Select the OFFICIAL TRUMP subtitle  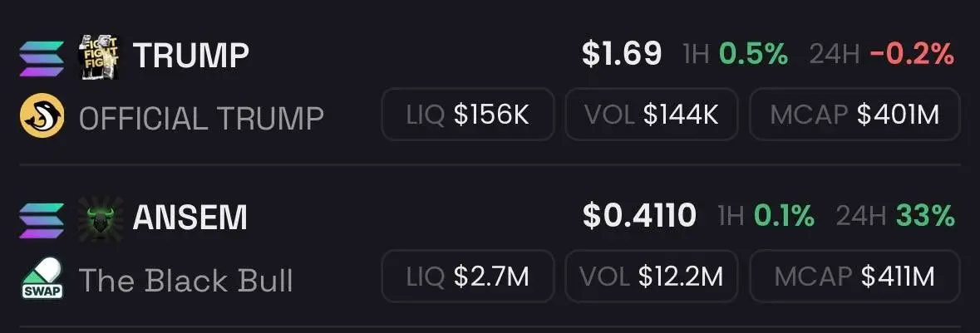(201, 119)
